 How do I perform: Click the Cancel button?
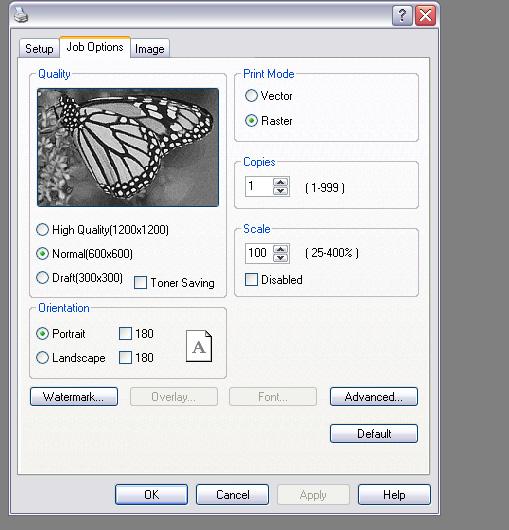pos(233,495)
